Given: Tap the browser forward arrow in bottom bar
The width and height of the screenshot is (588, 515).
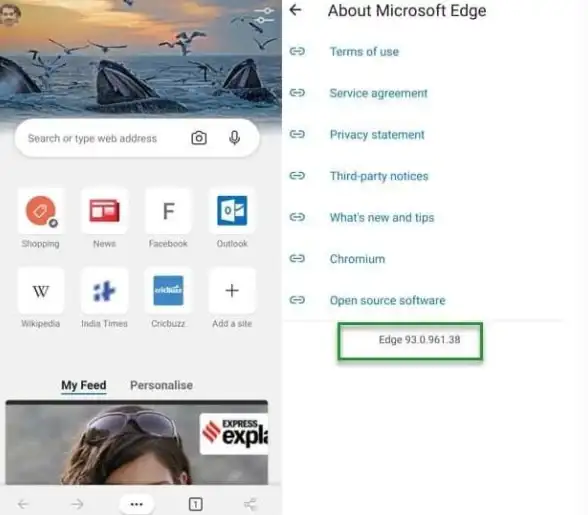Looking at the screenshot, I should 77,504.
